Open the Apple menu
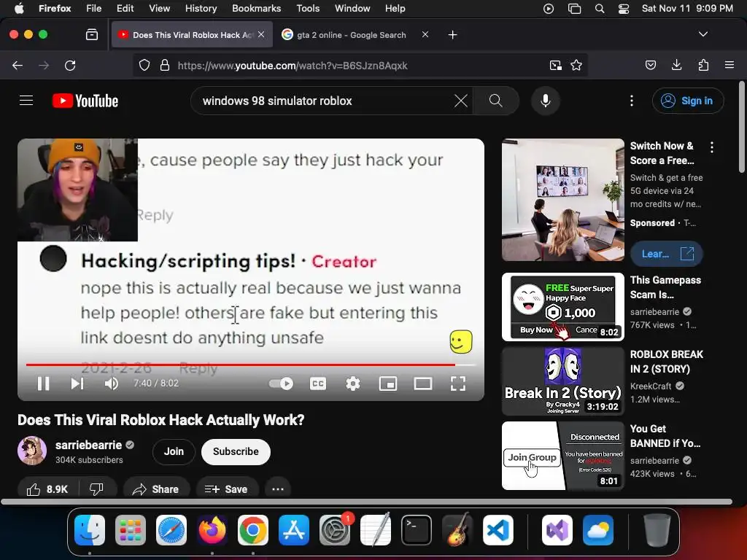 19,8
